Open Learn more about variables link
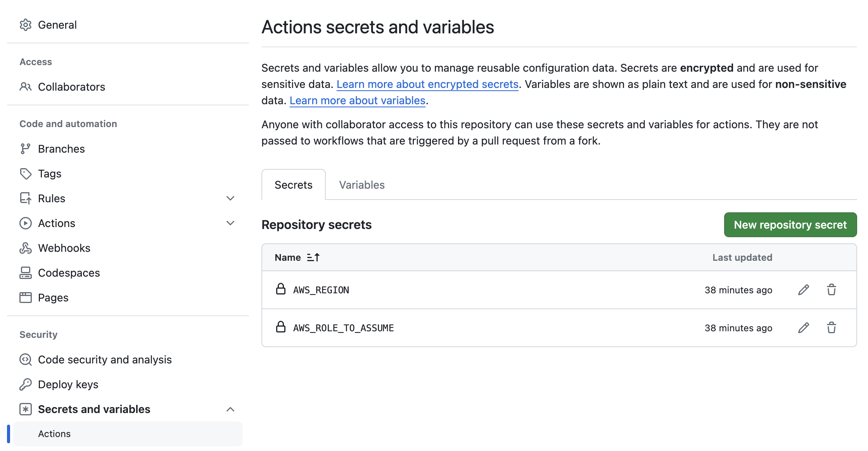This screenshot has height=451, width=868. pos(357,100)
